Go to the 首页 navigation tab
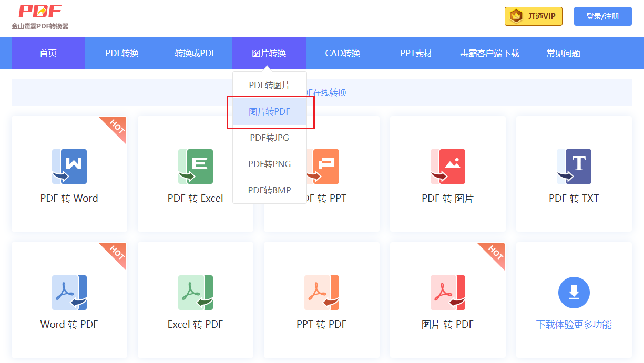644x363 pixels. [x=47, y=53]
